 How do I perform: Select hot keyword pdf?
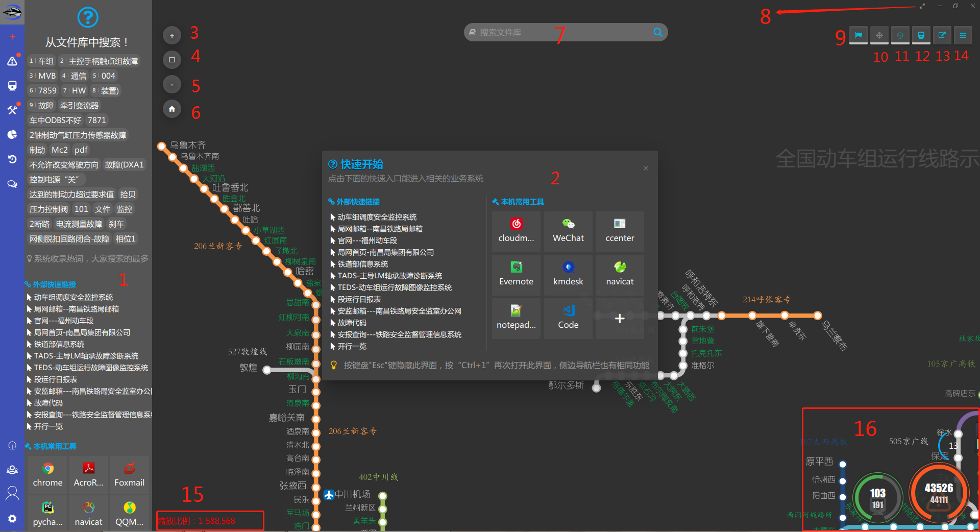click(81, 150)
